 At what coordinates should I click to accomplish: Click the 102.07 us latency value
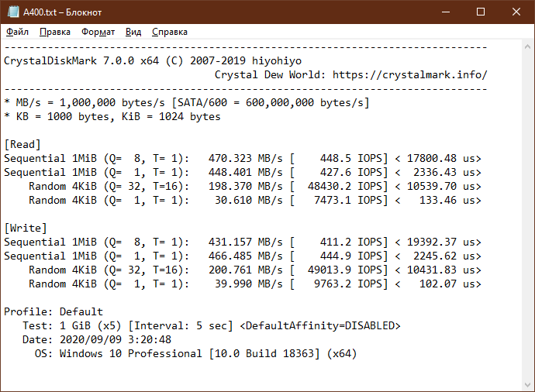[447, 284]
